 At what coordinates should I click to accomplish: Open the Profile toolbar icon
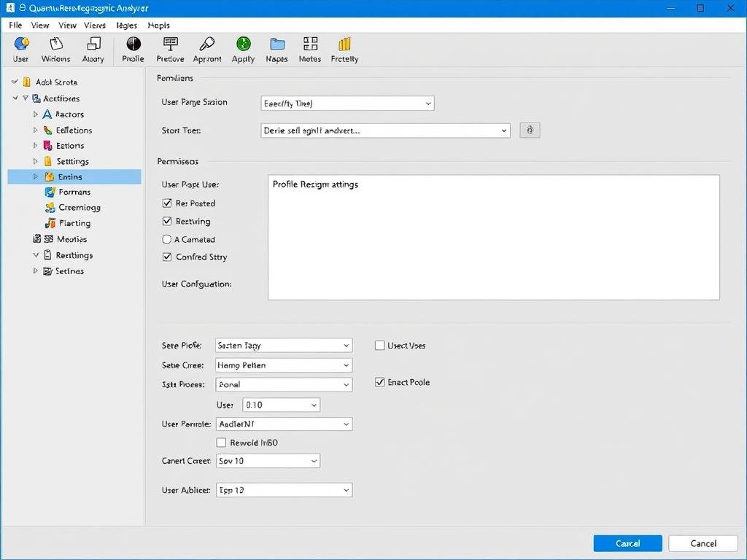coord(133,45)
